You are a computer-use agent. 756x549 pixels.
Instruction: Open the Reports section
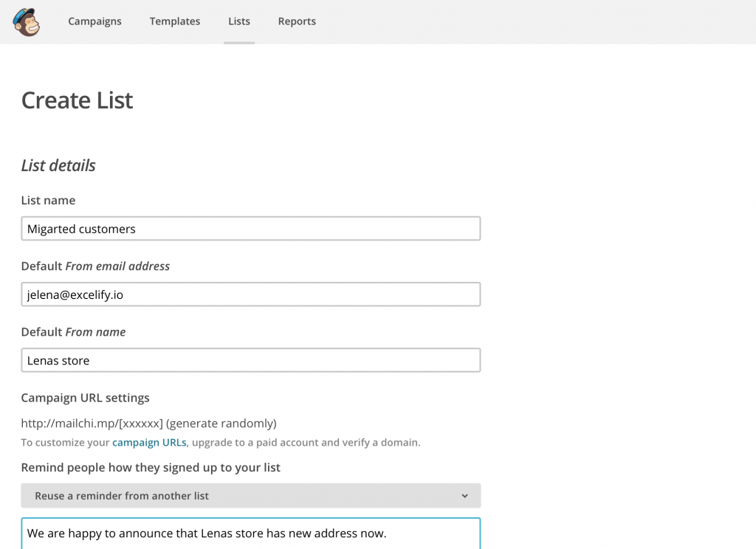point(297,21)
